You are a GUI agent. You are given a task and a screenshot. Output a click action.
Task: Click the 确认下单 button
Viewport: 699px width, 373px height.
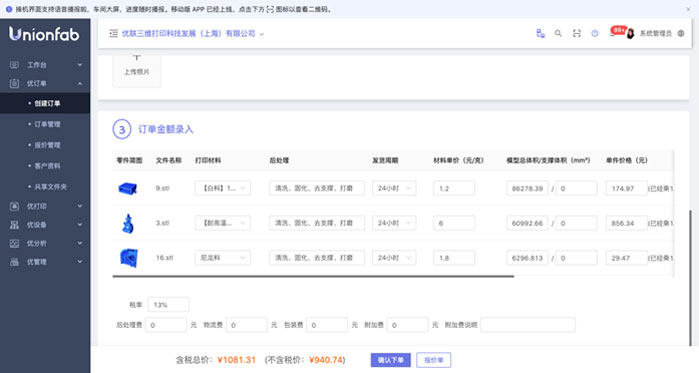391,360
